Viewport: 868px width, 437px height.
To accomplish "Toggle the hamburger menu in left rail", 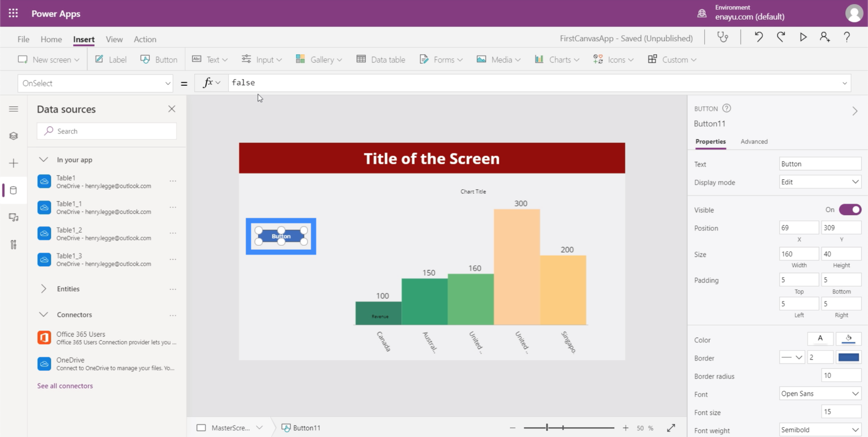I will 13,109.
